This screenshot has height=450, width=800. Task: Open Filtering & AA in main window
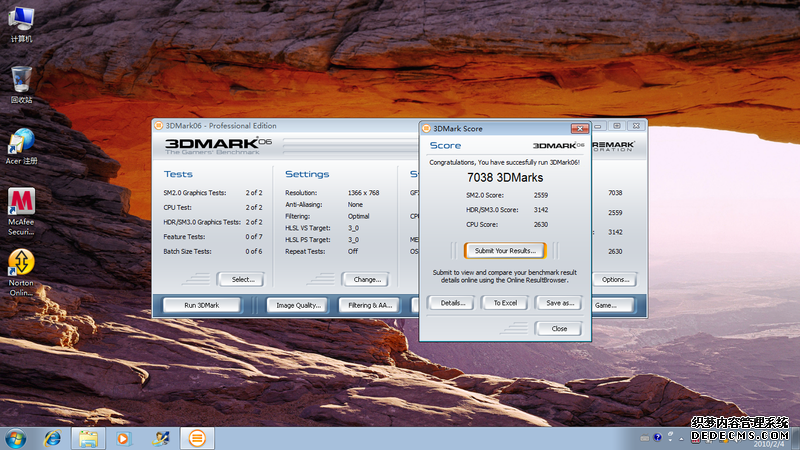coord(370,305)
